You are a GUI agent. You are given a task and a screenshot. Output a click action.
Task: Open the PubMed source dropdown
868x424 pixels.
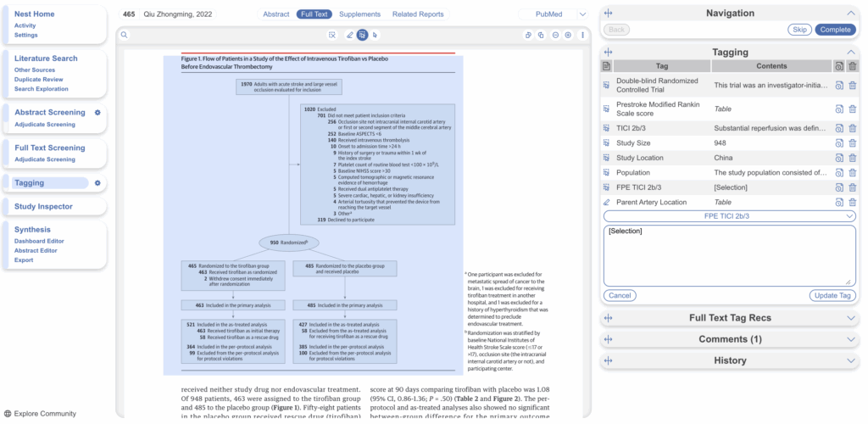point(554,14)
